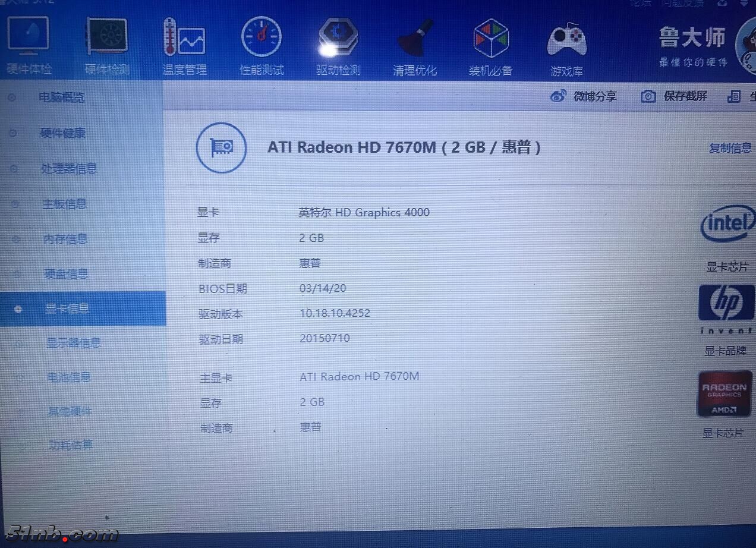This screenshot has height=548, width=756.
Task: Open 装机必备 essential software
Action: (491, 46)
